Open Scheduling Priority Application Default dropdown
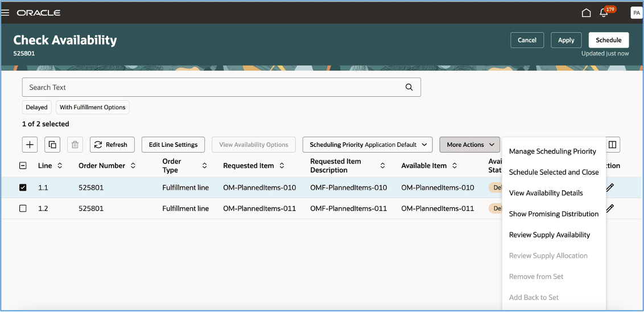 (x=368, y=145)
